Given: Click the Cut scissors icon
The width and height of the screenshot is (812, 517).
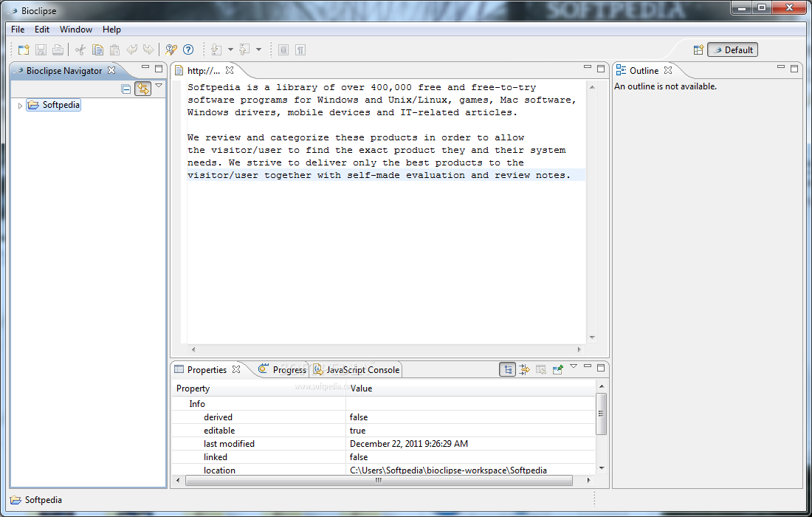Looking at the screenshot, I should (80, 49).
